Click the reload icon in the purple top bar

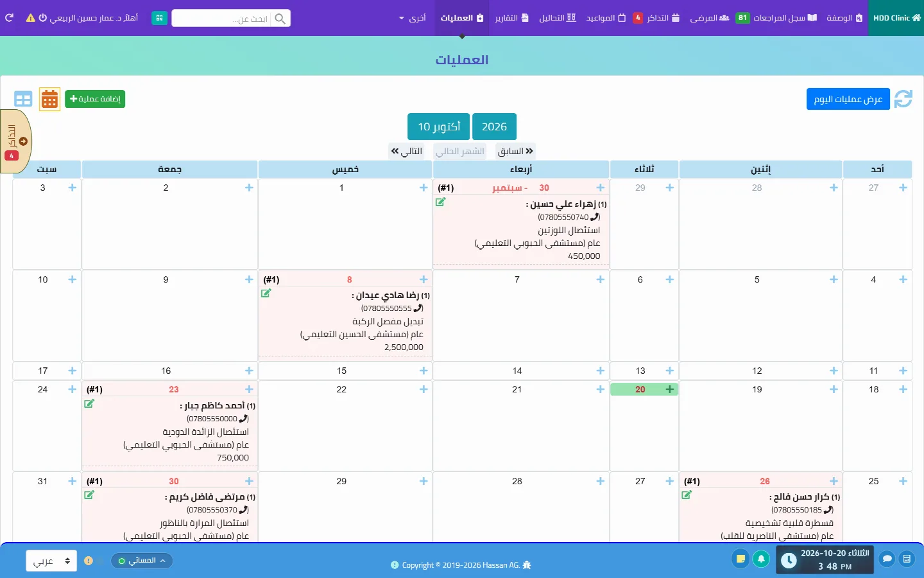[9, 18]
